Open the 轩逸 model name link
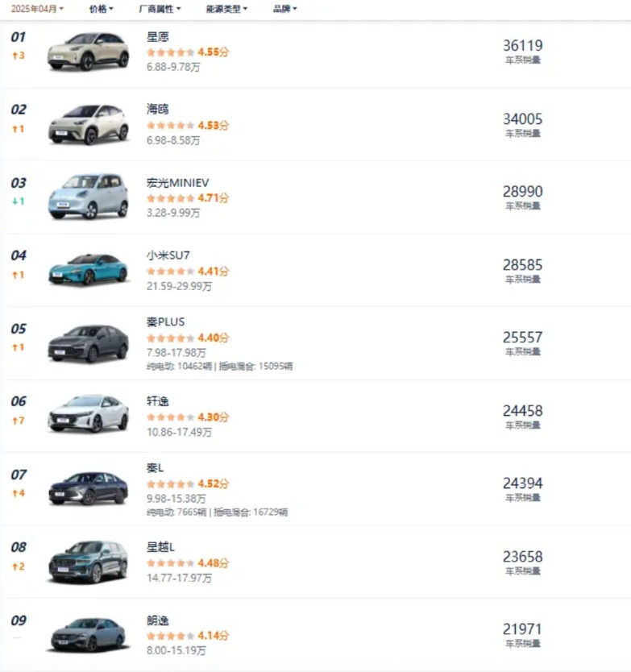The image size is (631, 672). click(x=158, y=401)
